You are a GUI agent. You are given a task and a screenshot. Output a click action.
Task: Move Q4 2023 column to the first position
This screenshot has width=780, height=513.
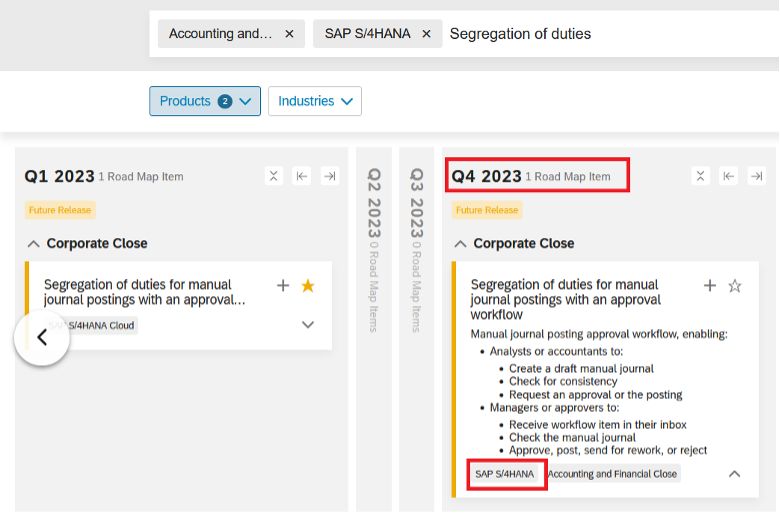(x=728, y=176)
